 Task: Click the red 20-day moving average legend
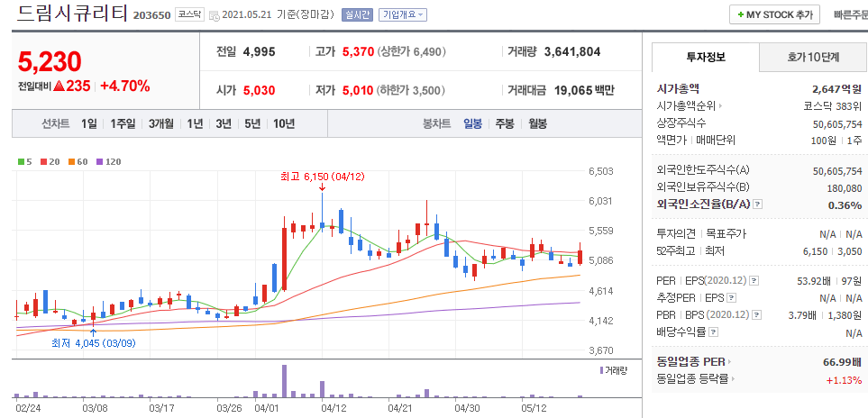[x=50, y=162]
